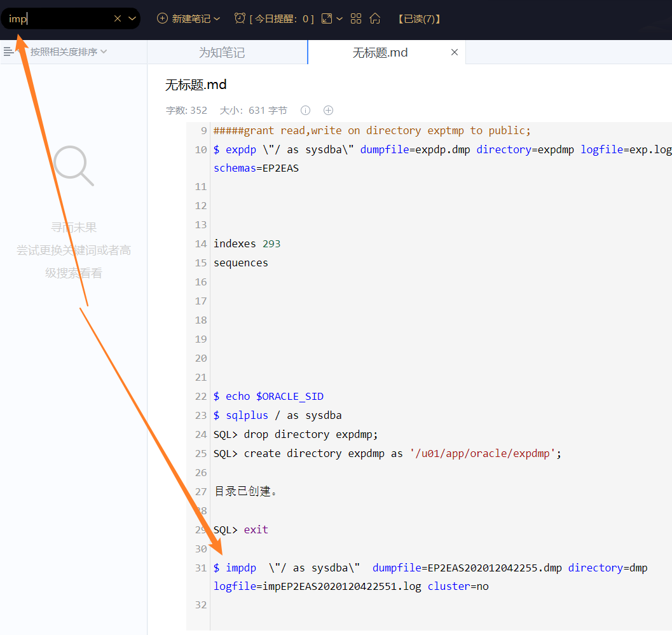Image resolution: width=672 pixels, height=635 pixels.
Task: Click 'impdp' command on line 31
Action: [241, 568]
